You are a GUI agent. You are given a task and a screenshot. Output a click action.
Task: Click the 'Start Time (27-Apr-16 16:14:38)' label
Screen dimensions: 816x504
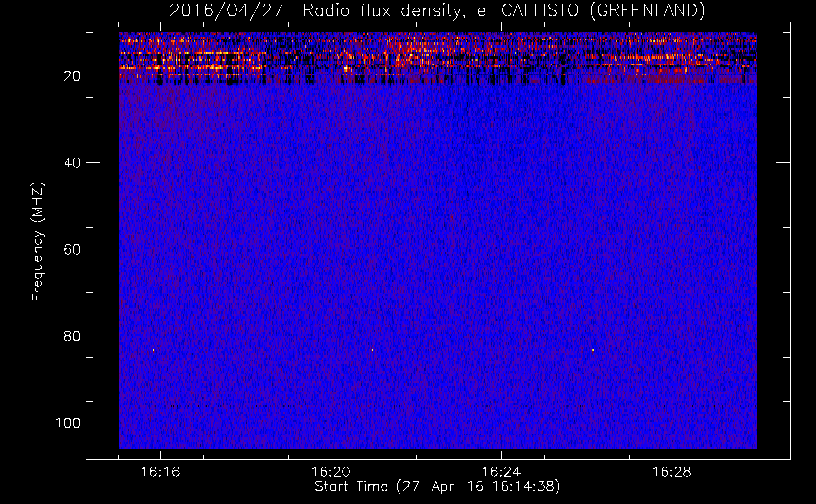pyautogui.click(x=437, y=487)
